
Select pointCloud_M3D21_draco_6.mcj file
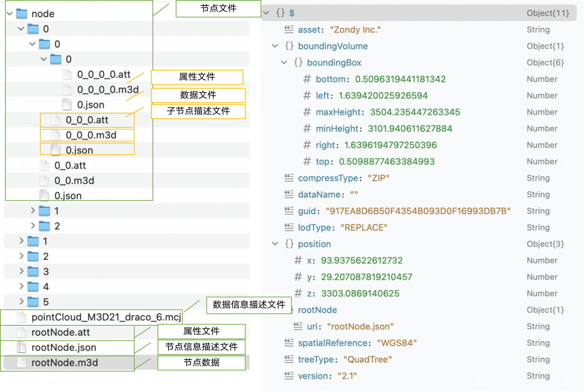[x=106, y=317]
